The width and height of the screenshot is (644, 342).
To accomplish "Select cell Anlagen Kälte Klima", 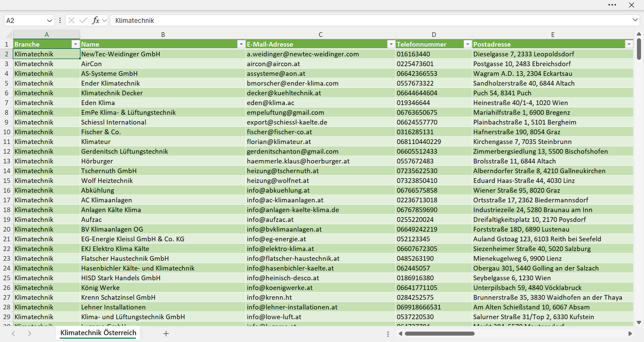I will pos(163,210).
